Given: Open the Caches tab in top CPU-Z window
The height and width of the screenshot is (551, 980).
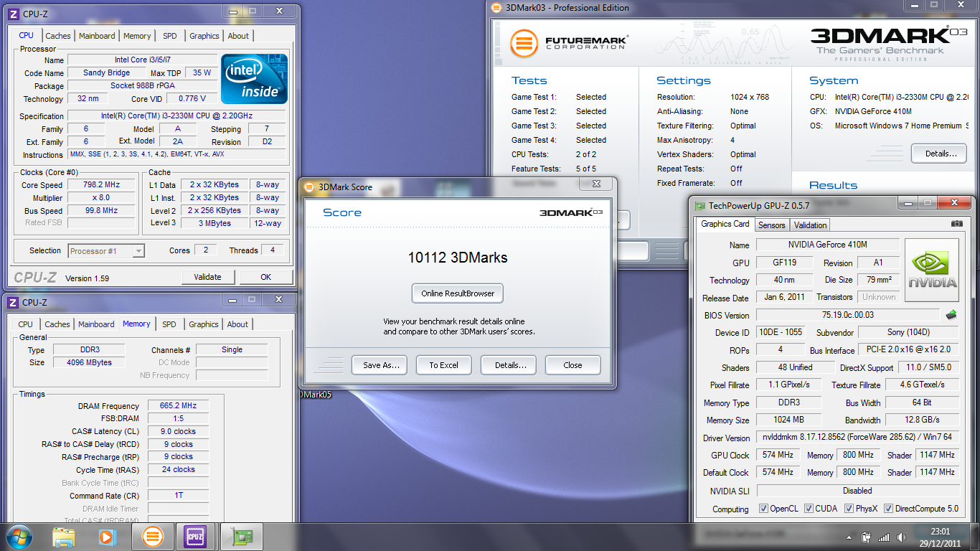Looking at the screenshot, I should pos(58,36).
